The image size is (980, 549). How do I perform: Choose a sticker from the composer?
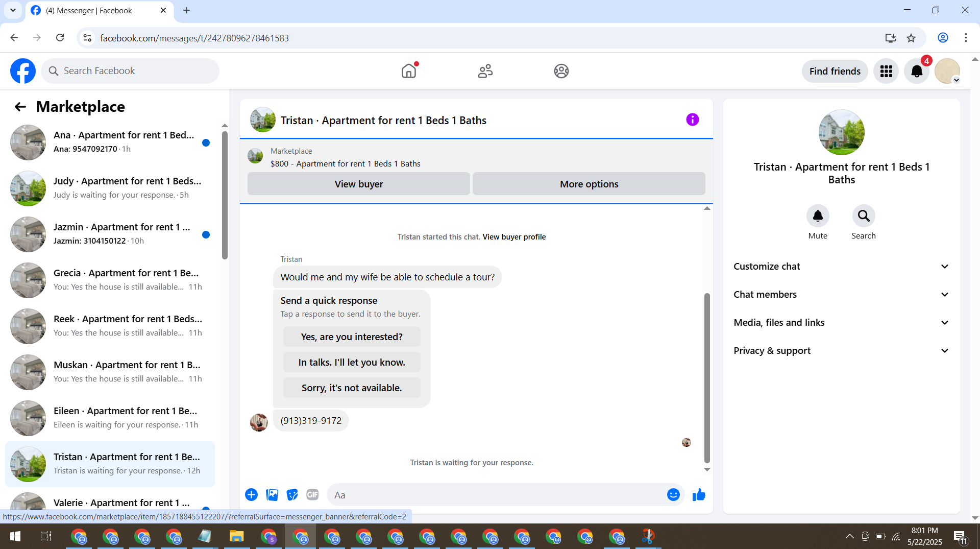[292, 495]
